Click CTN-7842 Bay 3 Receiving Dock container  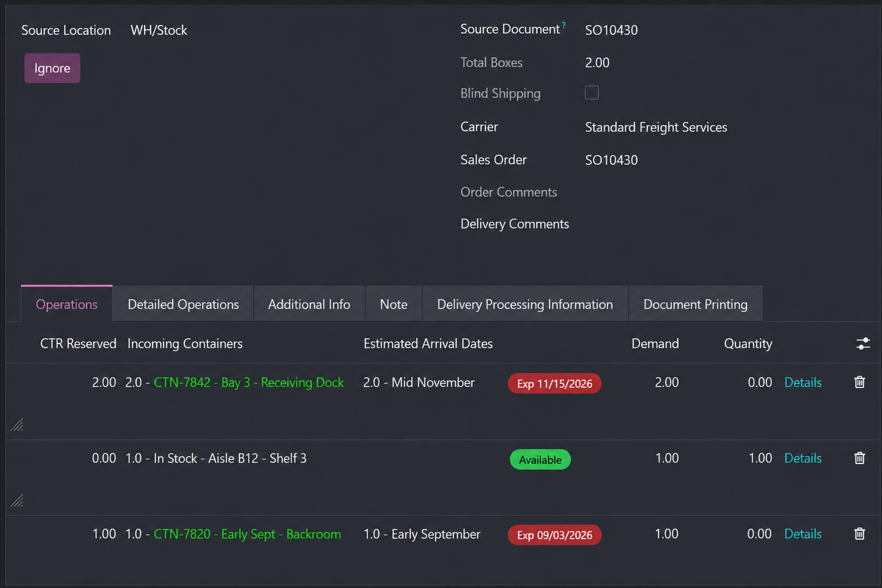(249, 382)
